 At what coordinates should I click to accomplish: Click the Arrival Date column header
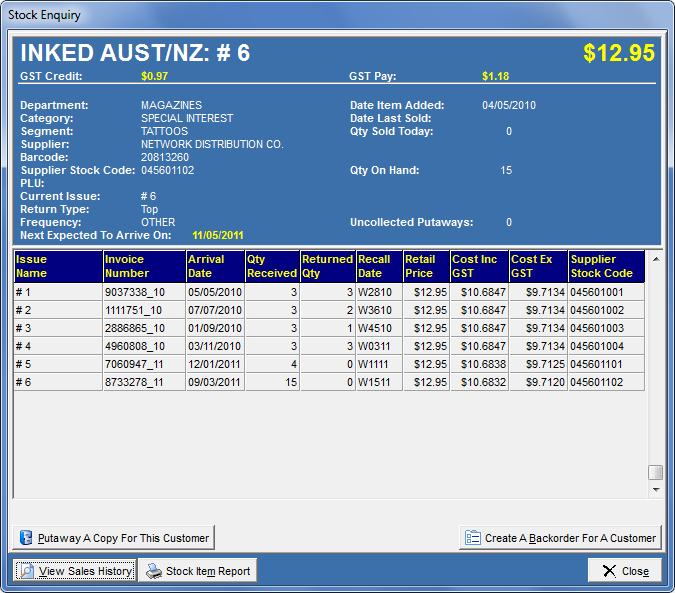click(x=214, y=266)
